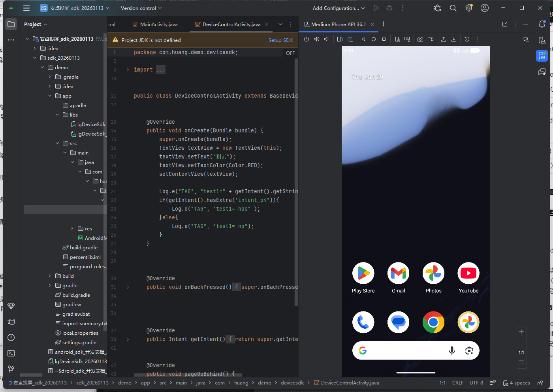Open the Git tool window icon
Image resolution: width=553 pixels, height=392 pixels.
(x=11, y=369)
